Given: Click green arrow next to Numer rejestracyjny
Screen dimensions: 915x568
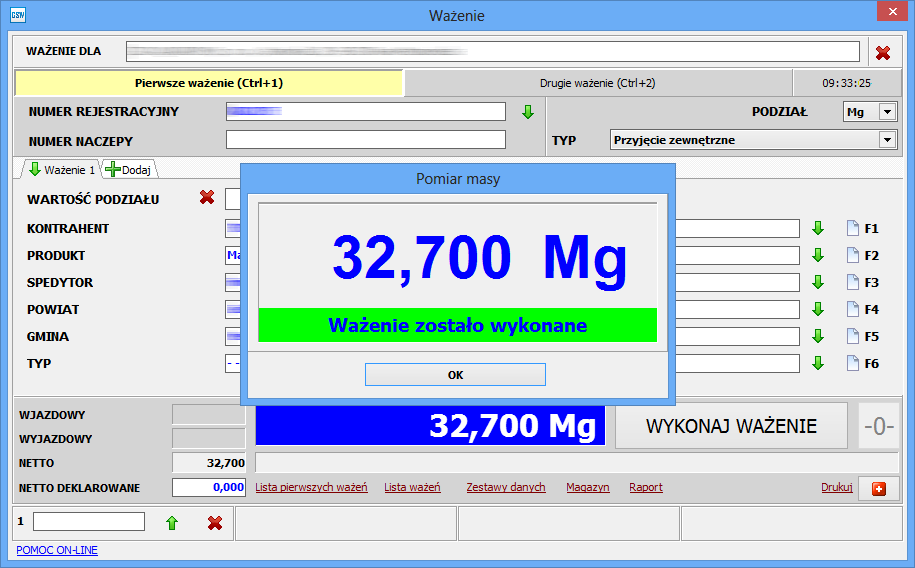Looking at the screenshot, I should (x=528, y=112).
